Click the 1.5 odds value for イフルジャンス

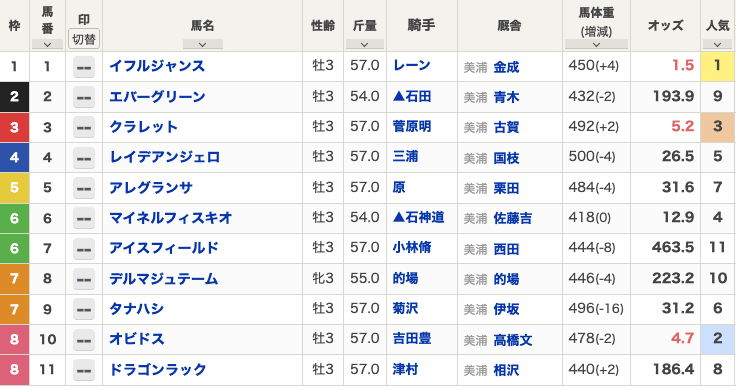pos(683,65)
